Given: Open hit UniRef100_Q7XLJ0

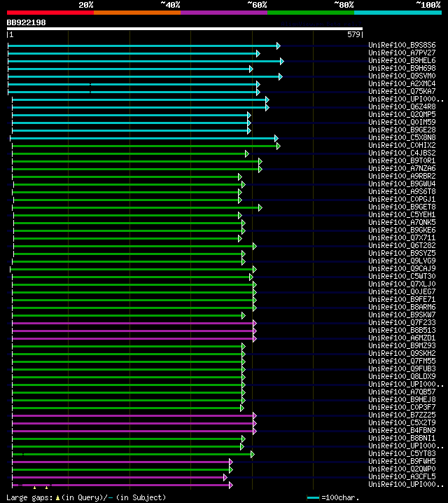Looking at the screenshot, I should click(x=402, y=284).
